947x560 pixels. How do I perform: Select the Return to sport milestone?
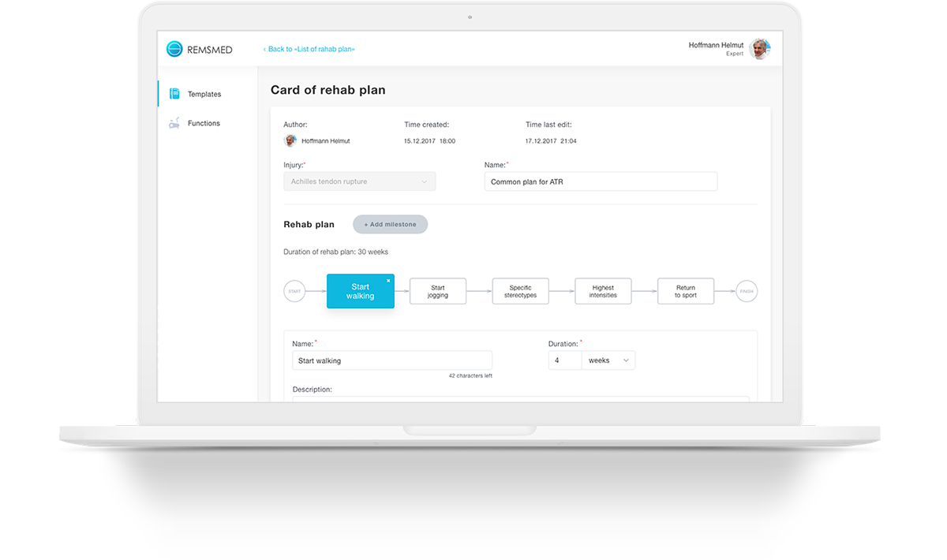686,291
